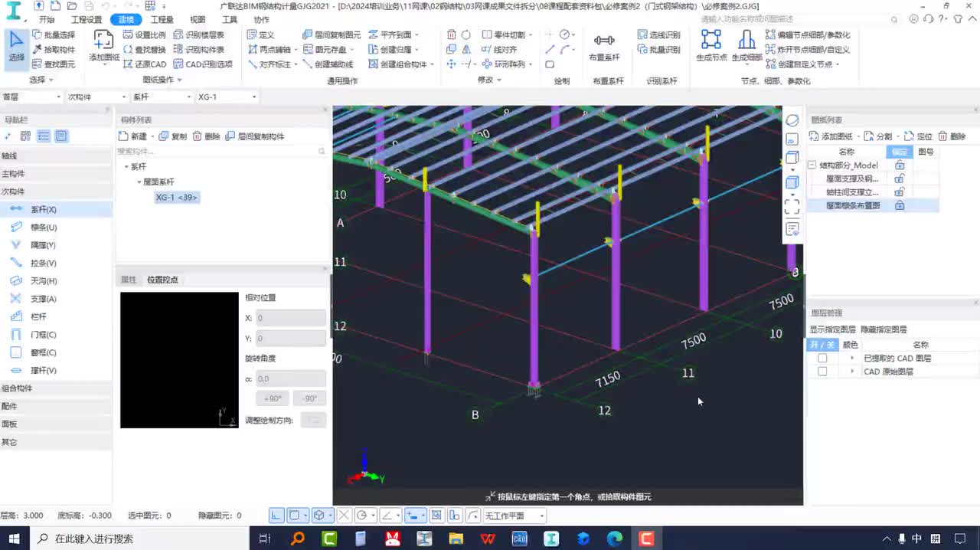Toggle checkbox for CAD 原始图层
The width and height of the screenshot is (980, 550).
[x=822, y=372]
